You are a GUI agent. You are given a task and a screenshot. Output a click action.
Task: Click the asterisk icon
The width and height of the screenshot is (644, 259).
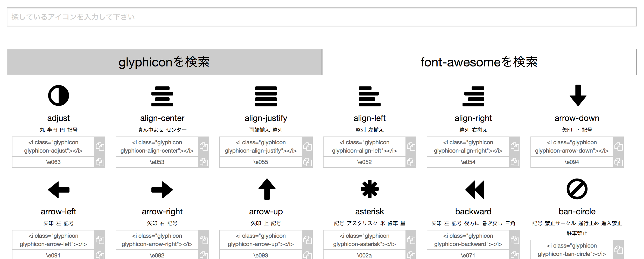370,189
